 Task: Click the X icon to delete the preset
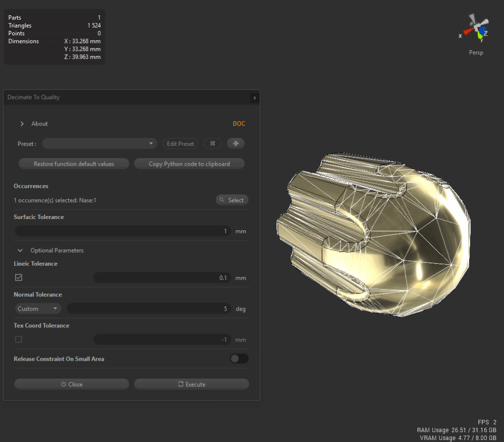pos(213,143)
